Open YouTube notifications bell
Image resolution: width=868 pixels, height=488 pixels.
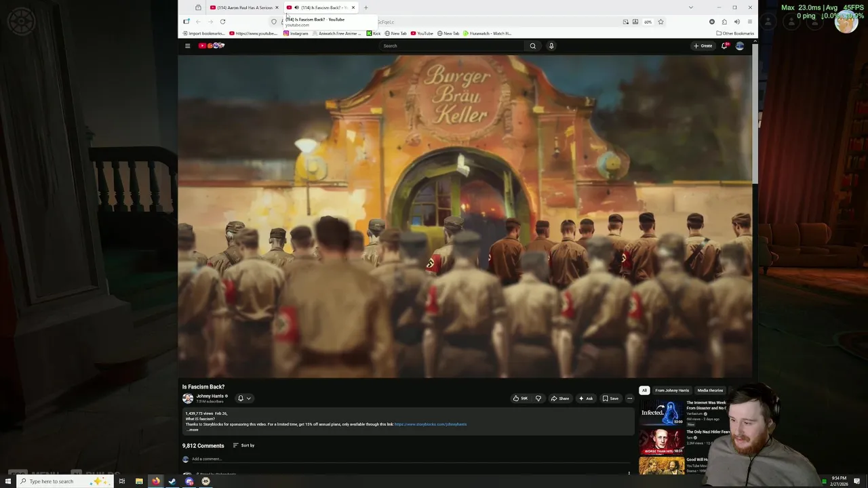tap(724, 46)
